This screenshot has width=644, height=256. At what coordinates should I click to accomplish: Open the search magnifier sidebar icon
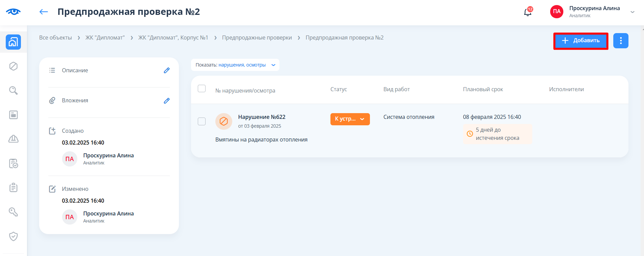coord(13,91)
